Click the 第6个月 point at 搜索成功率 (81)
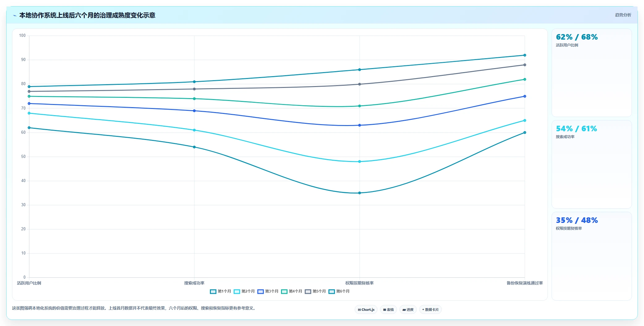Image resolution: width=644 pixels, height=326 pixels. (194, 82)
